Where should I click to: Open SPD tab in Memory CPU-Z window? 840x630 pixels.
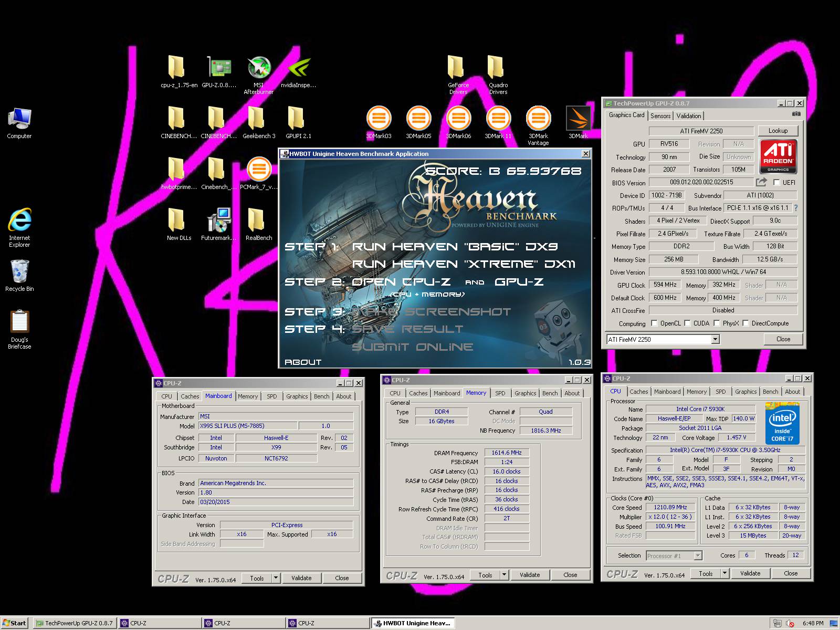pyautogui.click(x=500, y=393)
